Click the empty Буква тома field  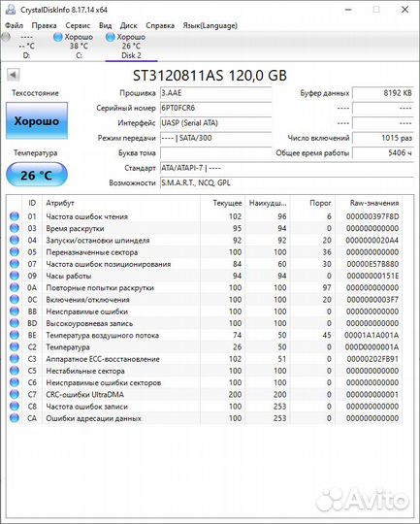215,153
